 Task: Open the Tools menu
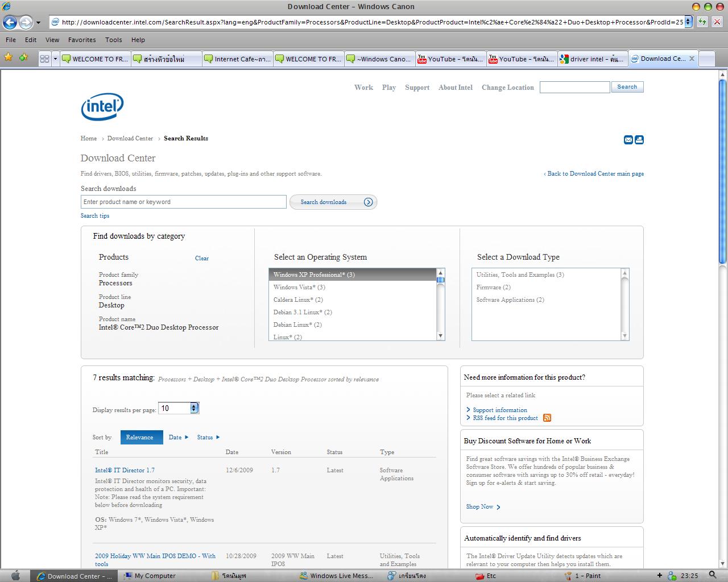(114, 40)
